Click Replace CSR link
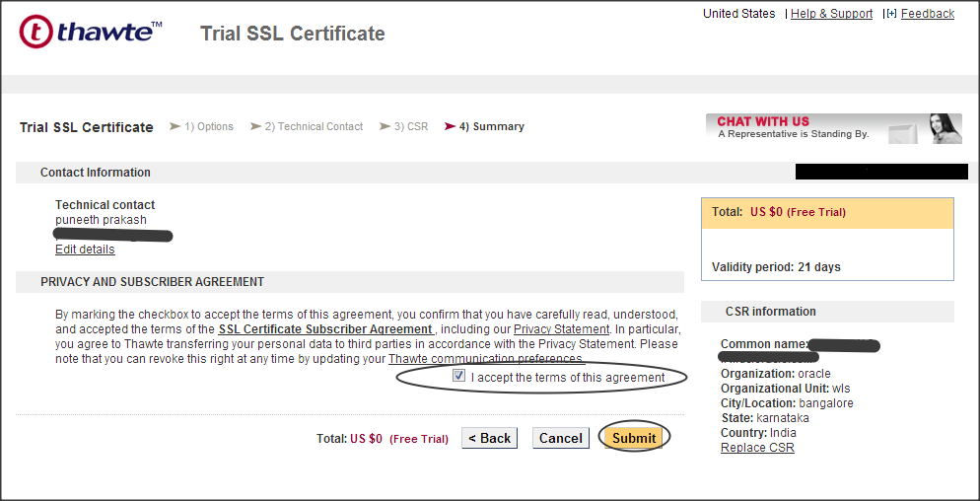The image size is (980, 501). (x=757, y=448)
